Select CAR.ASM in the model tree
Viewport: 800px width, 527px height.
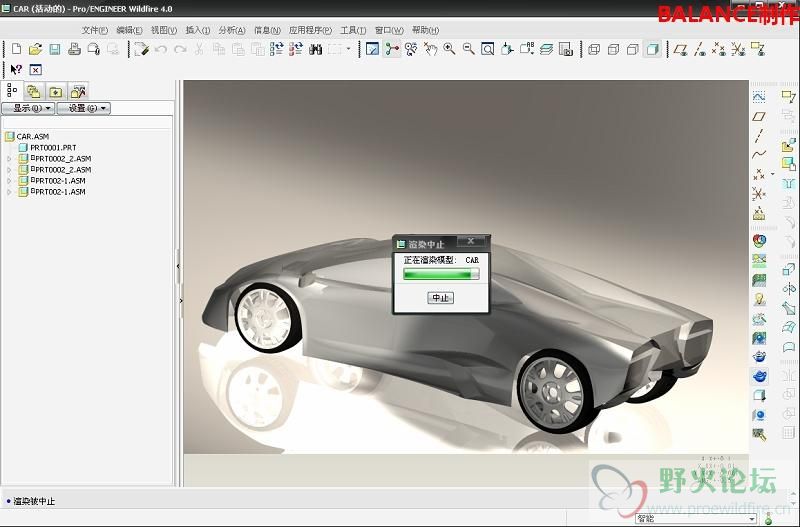click(x=33, y=136)
